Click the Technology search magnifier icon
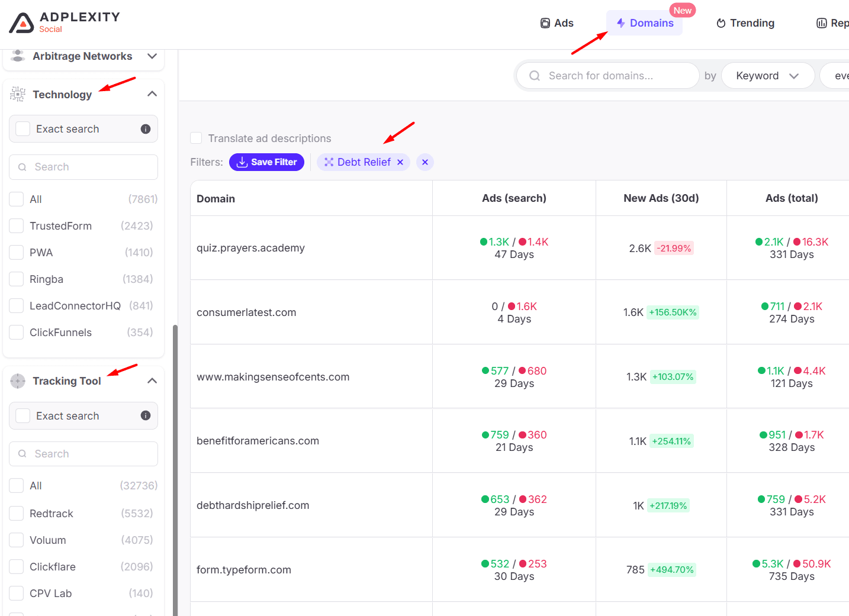Image resolution: width=849 pixels, height=616 pixels. pyautogui.click(x=22, y=167)
